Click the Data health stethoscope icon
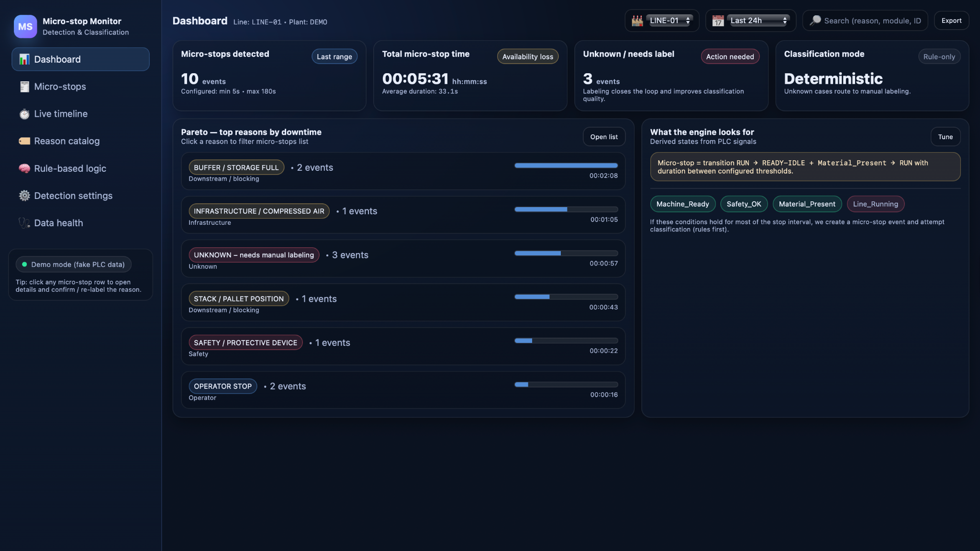980x551 pixels. [24, 223]
